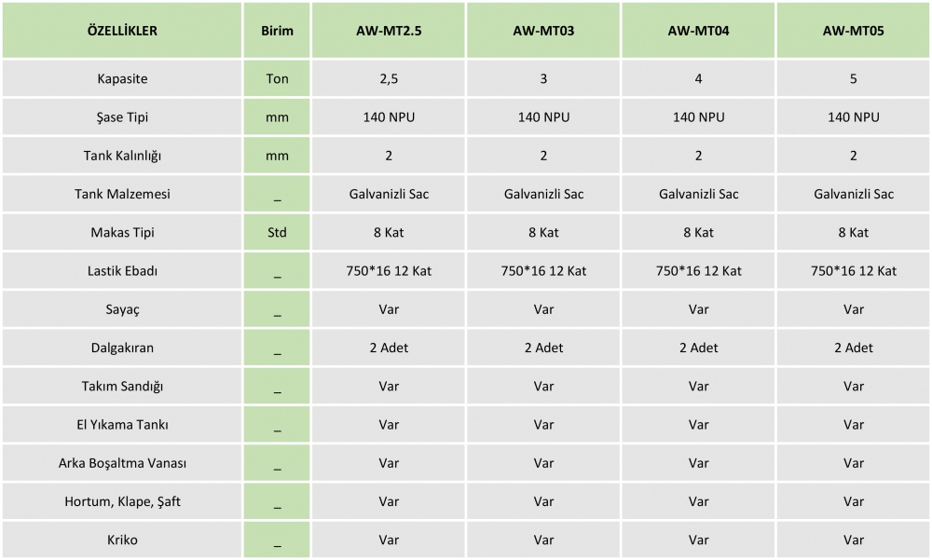Select the Tank Kalınlığı row label
The width and height of the screenshot is (932, 560).
[x=122, y=156]
